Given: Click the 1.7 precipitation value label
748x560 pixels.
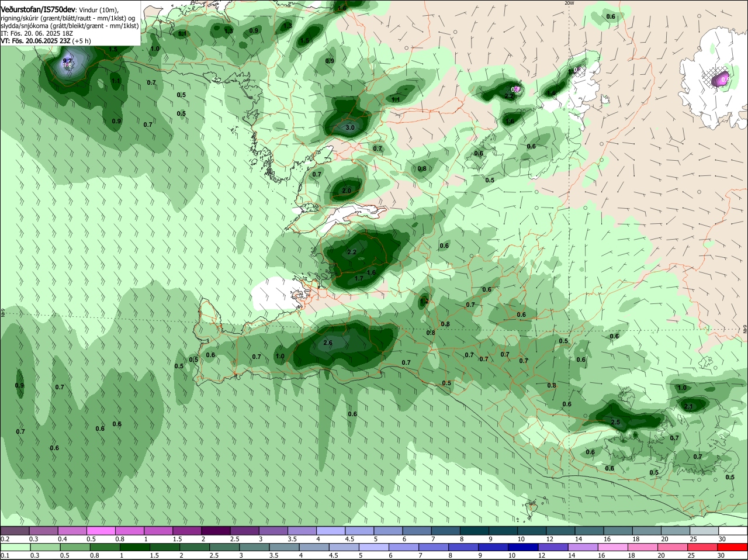Looking at the screenshot, I should click(359, 279).
